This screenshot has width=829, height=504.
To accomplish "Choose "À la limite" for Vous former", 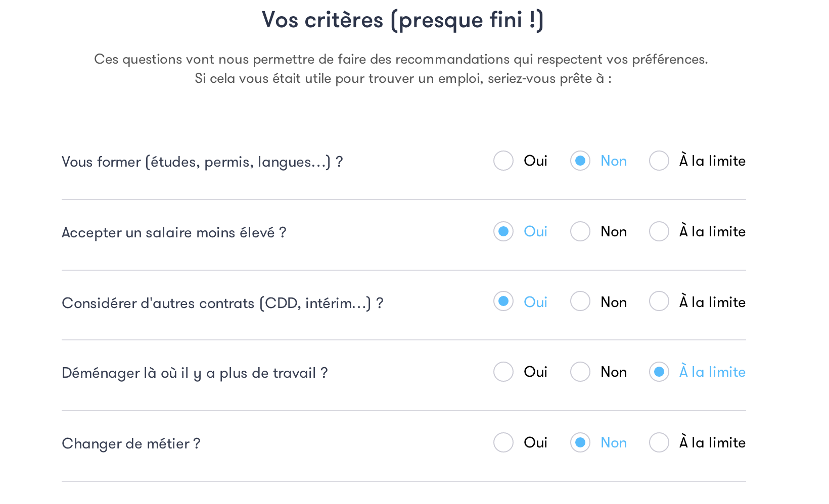I will click(x=659, y=161).
